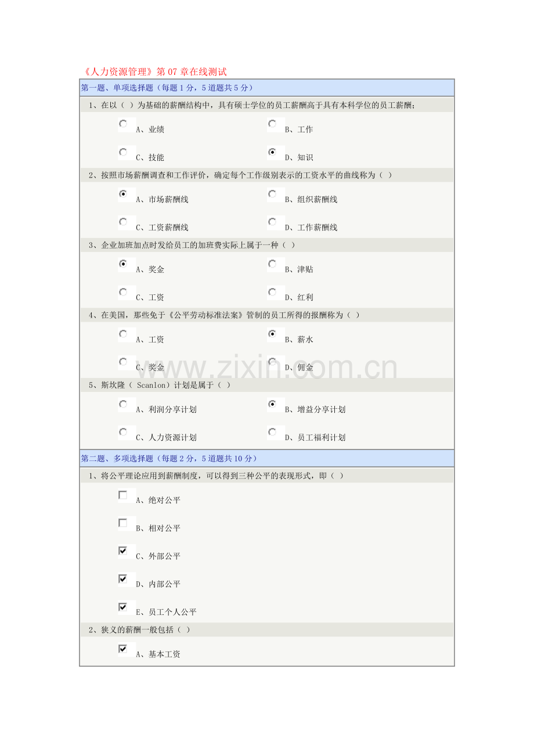Mark question 4 option C 奖金
Image resolution: width=534 pixels, height=756 pixels.
(123, 362)
